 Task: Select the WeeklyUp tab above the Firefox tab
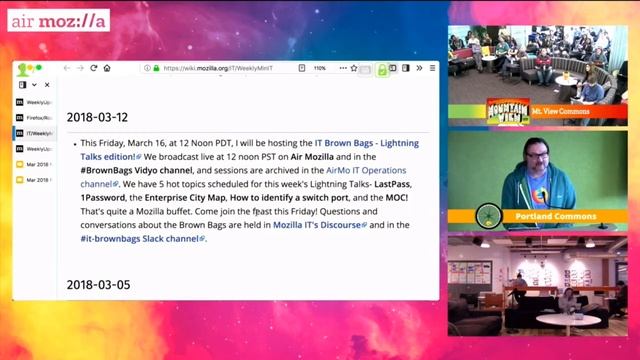tap(34, 102)
